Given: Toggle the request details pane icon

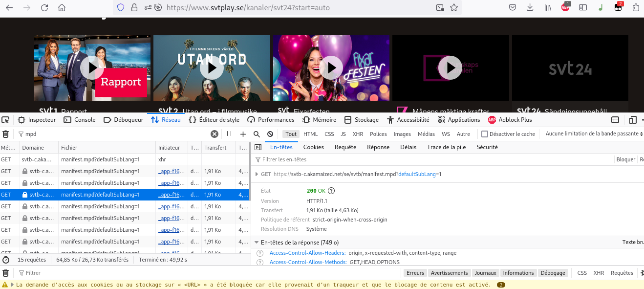Looking at the screenshot, I should tap(258, 147).
